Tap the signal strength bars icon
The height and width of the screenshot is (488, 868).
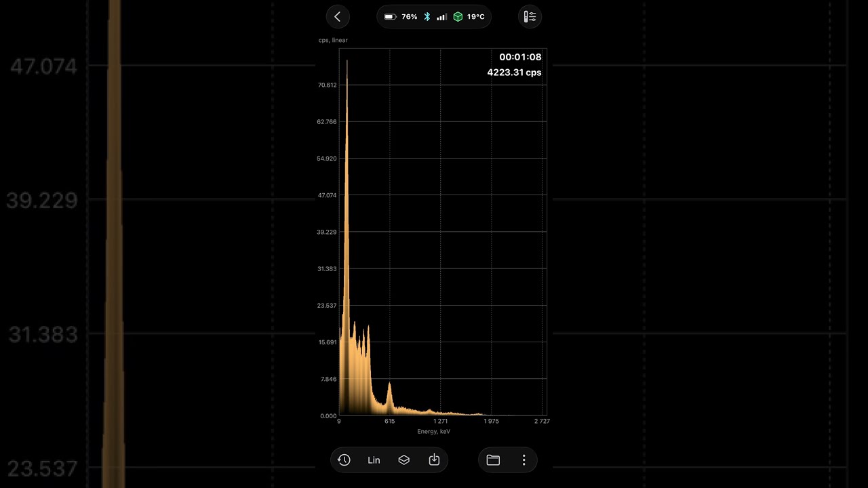(x=442, y=17)
